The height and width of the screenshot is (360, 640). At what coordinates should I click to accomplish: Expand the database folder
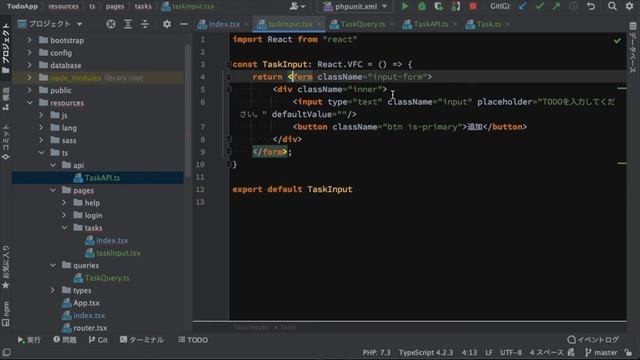point(29,65)
